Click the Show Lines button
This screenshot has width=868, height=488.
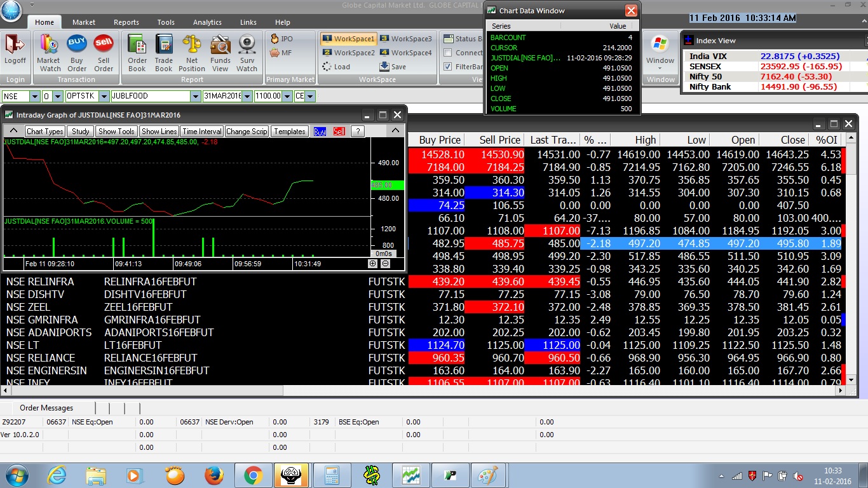[159, 132]
